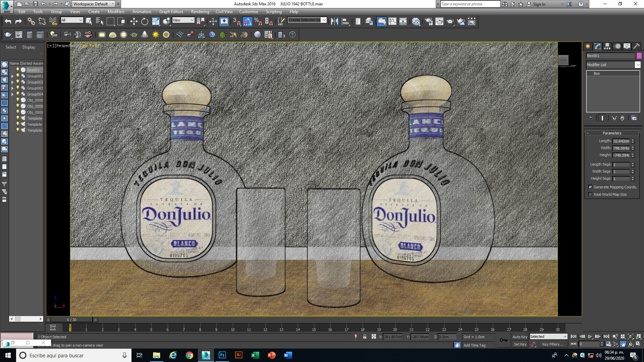The image size is (644, 362).
Task: Select the Move transform tool
Action: click(134, 21)
